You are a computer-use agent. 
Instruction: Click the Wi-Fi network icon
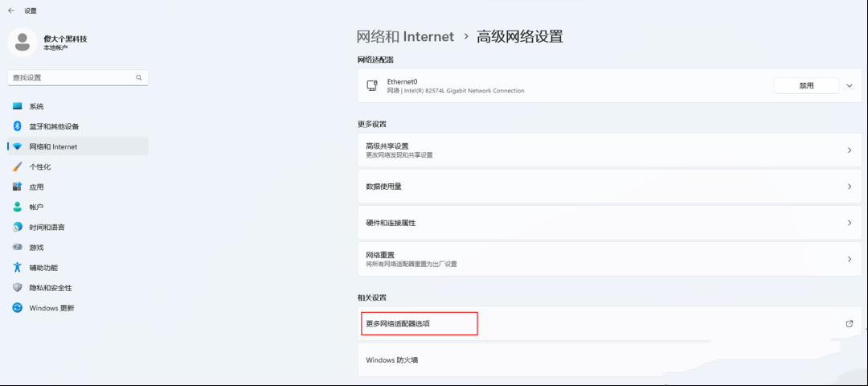pos(17,146)
